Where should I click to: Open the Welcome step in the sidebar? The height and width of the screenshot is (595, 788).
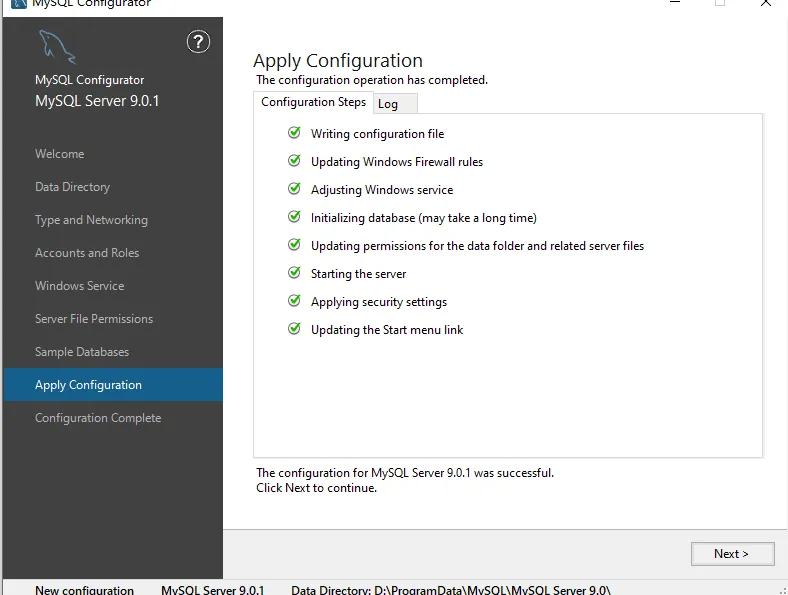coord(60,154)
